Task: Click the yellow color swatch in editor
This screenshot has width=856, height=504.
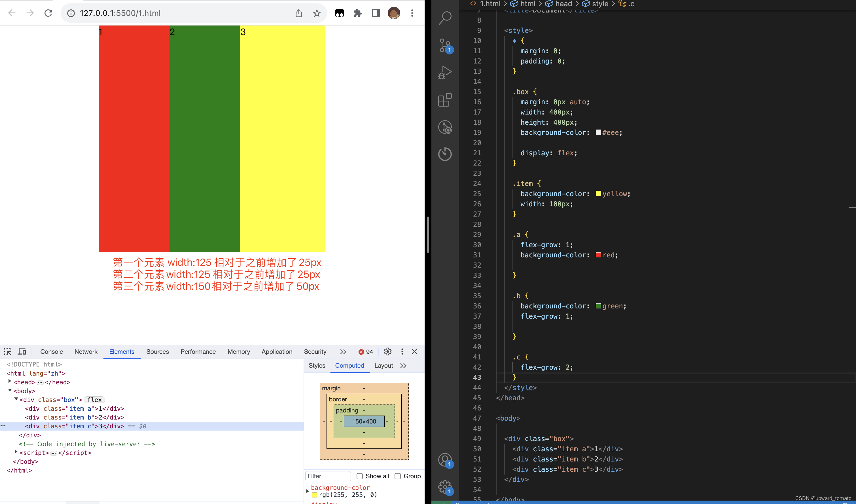Action: pos(598,193)
